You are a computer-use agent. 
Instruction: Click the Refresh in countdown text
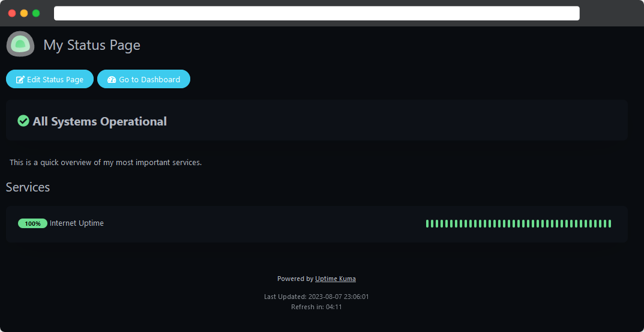click(316, 307)
